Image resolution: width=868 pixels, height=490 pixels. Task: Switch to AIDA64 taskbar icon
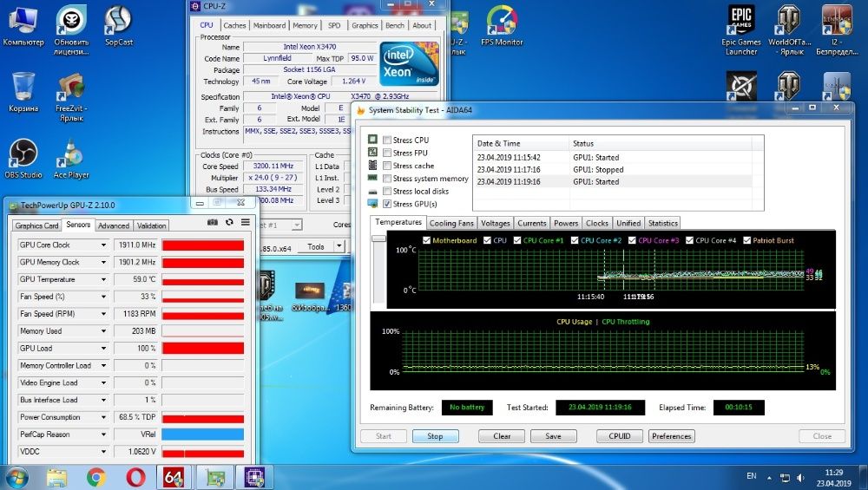[x=174, y=477]
